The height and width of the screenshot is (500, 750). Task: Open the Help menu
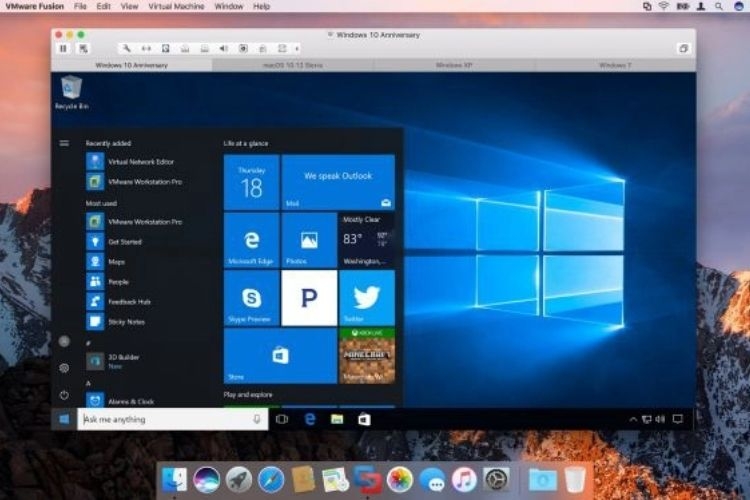coord(261,6)
